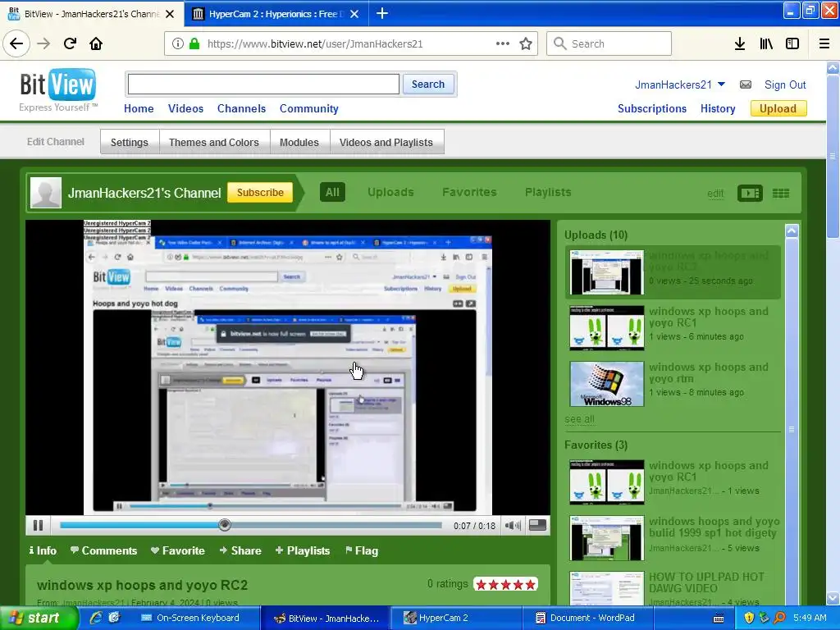Click the edit link in channel header

click(715, 194)
